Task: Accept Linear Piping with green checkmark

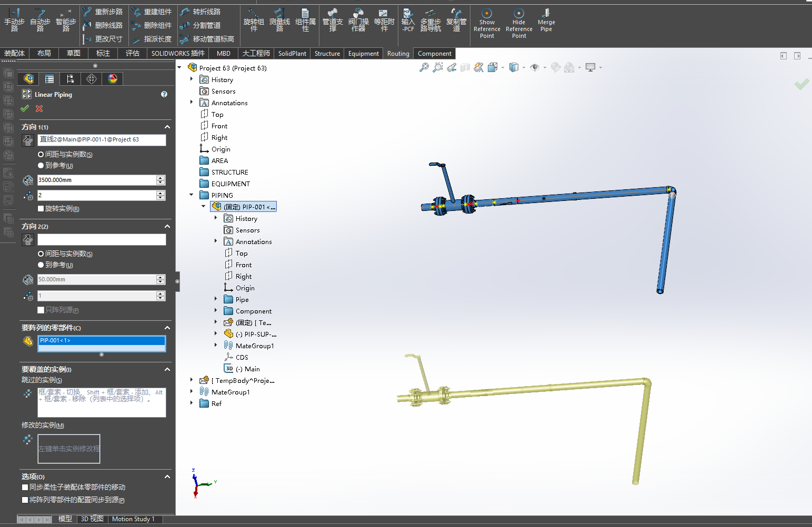Action: click(25, 108)
